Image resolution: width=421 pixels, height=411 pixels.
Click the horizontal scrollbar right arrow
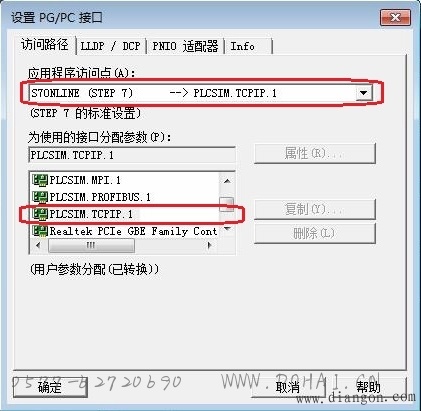coord(209,246)
